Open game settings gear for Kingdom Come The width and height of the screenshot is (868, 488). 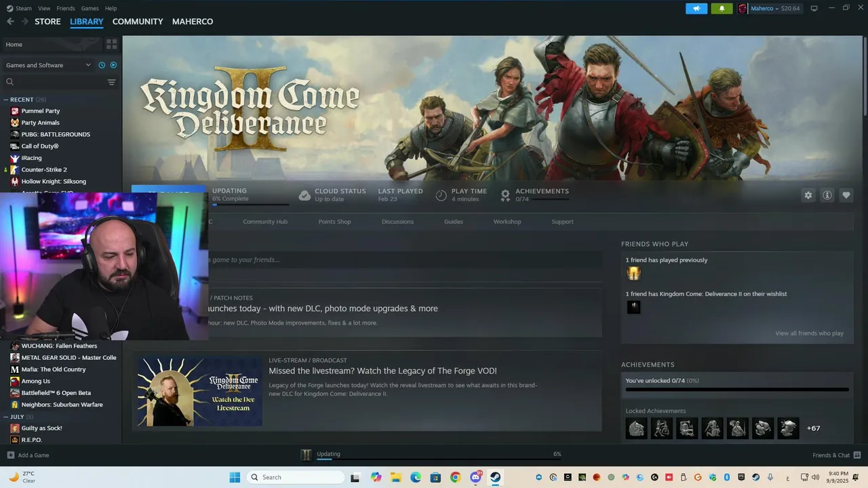point(808,195)
